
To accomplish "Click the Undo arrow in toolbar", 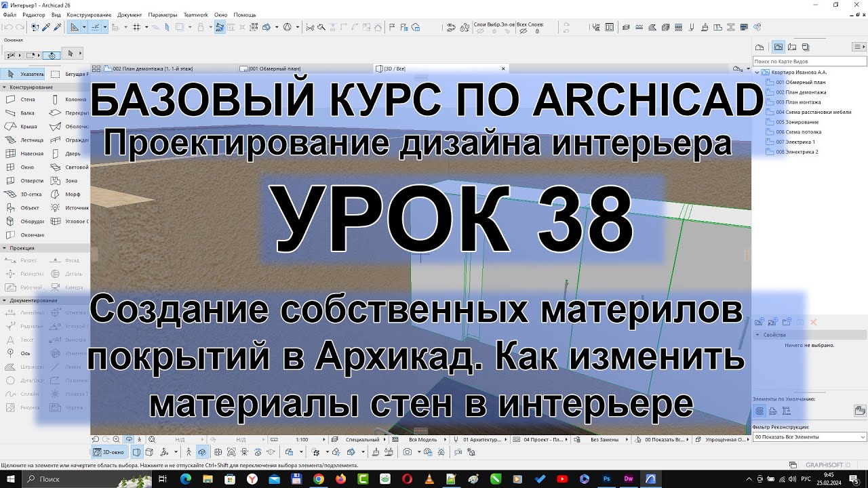I will (8, 27).
